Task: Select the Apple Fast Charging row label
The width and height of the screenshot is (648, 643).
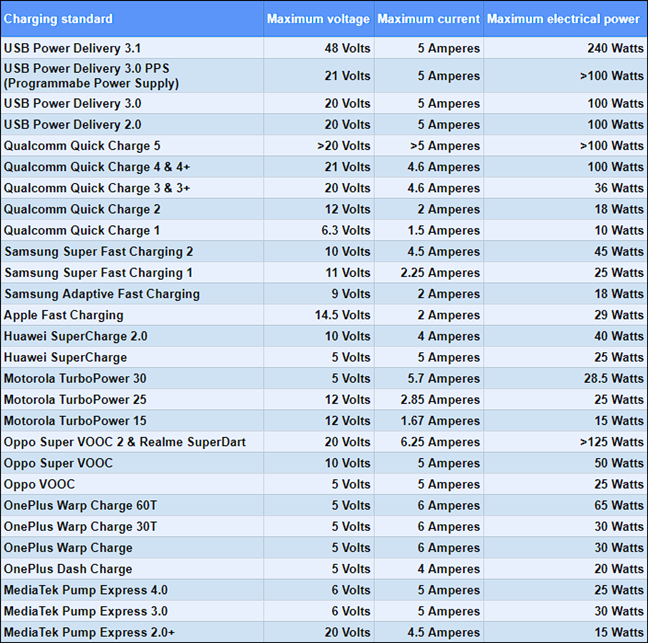Action: [x=64, y=315]
